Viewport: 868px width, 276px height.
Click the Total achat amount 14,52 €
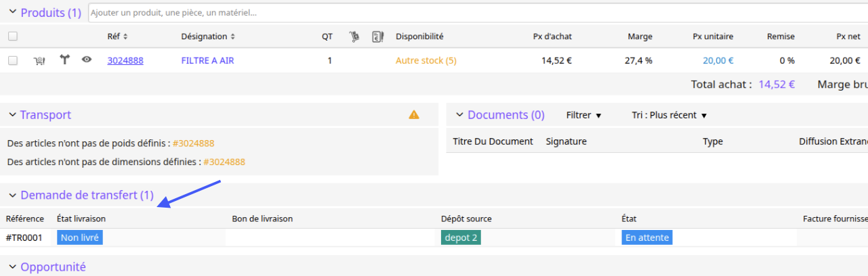pos(777,85)
